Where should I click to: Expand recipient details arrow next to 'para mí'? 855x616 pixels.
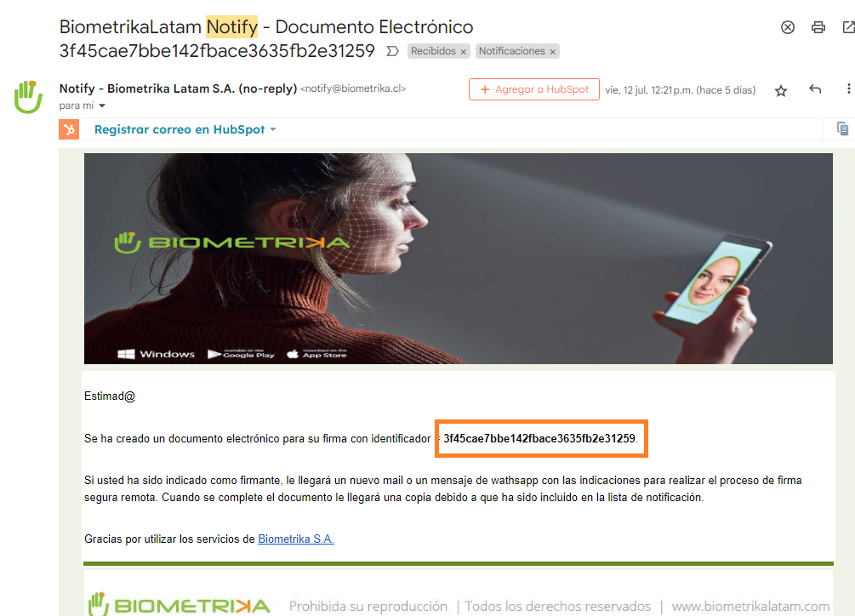click(102, 106)
